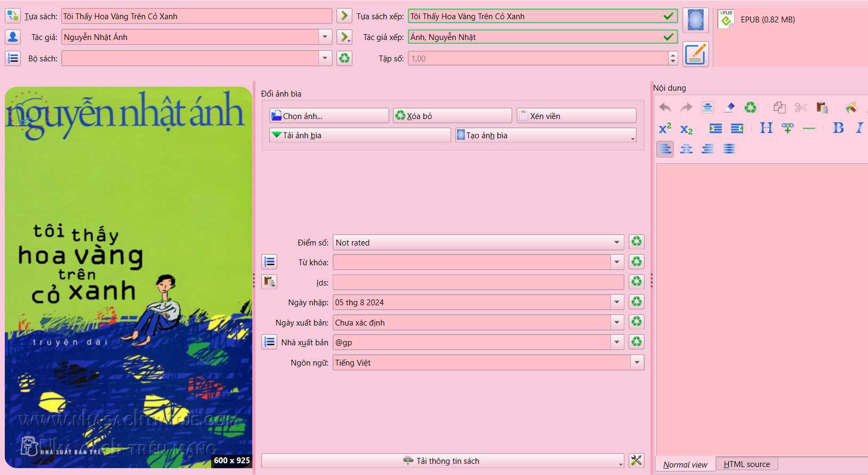The width and height of the screenshot is (868, 475).
Task: Toggle subscript formatting
Action: 686,128
